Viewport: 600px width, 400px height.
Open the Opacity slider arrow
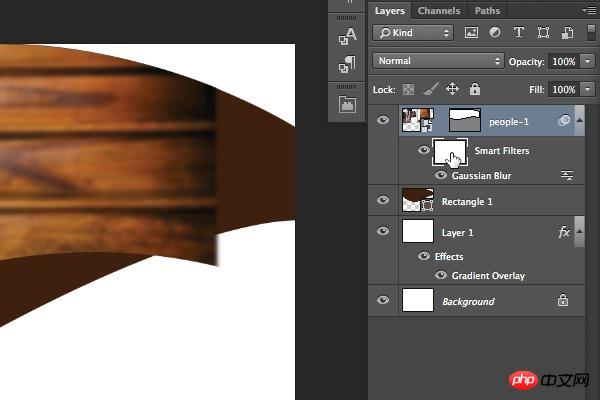click(x=587, y=61)
